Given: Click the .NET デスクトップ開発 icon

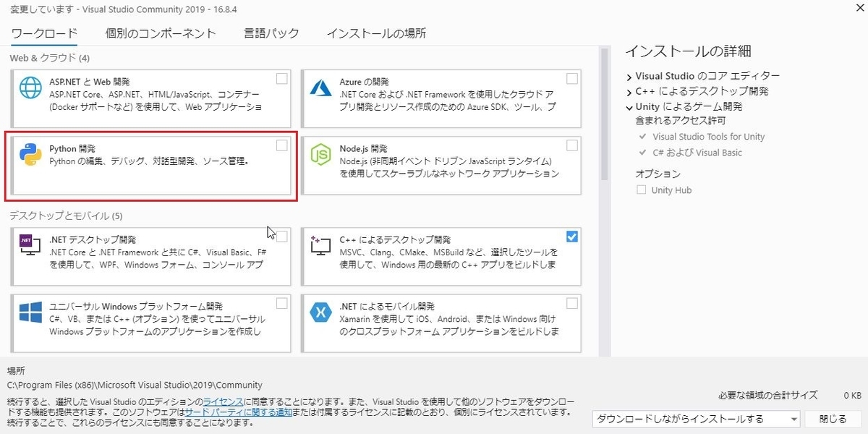Looking at the screenshot, I should pos(28,245).
